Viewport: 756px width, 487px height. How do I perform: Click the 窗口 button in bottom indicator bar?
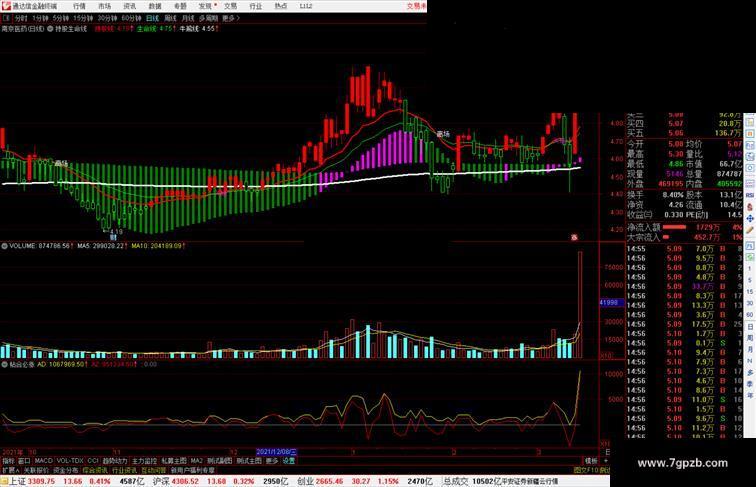pos(24,461)
